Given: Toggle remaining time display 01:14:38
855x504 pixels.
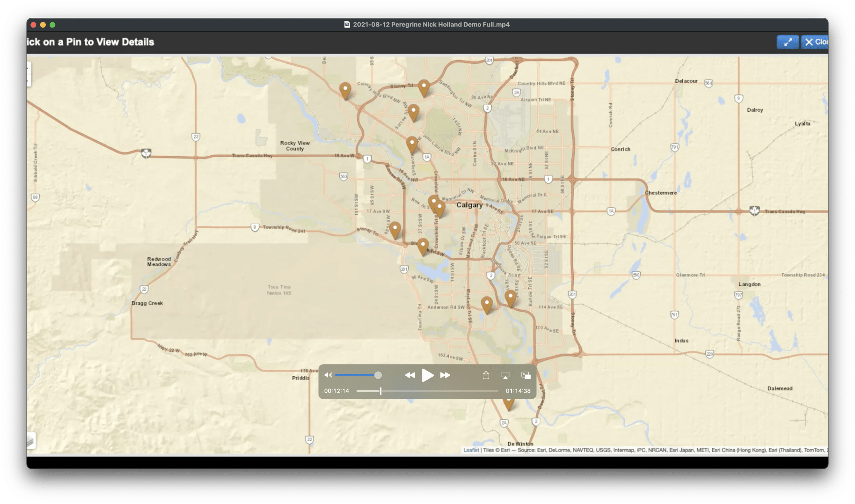Looking at the screenshot, I should 518,391.
